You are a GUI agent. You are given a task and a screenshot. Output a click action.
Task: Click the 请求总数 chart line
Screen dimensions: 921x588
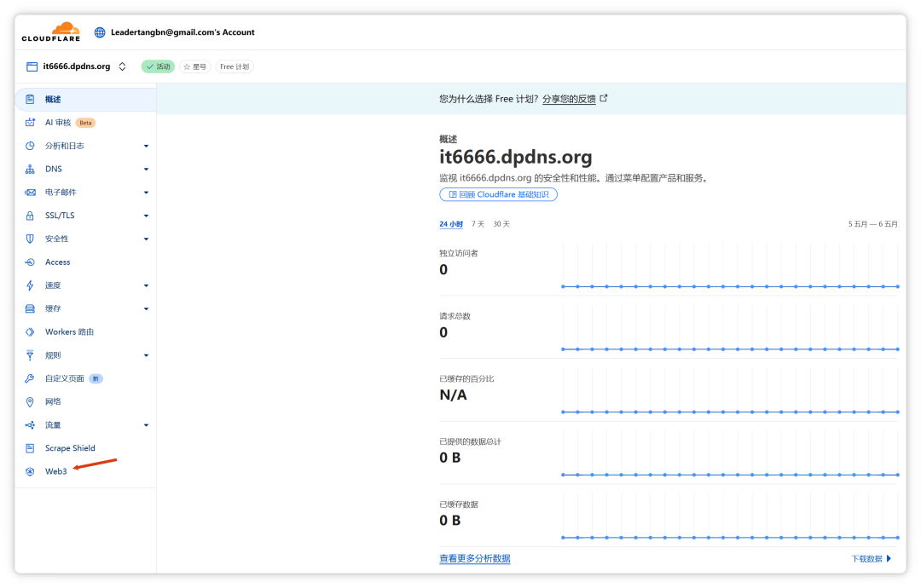(730, 349)
